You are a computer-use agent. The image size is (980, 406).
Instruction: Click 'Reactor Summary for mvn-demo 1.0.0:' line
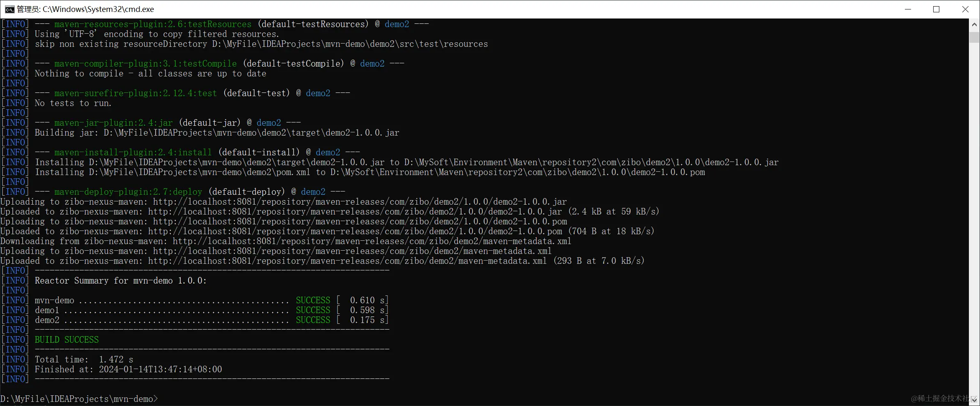(121, 281)
